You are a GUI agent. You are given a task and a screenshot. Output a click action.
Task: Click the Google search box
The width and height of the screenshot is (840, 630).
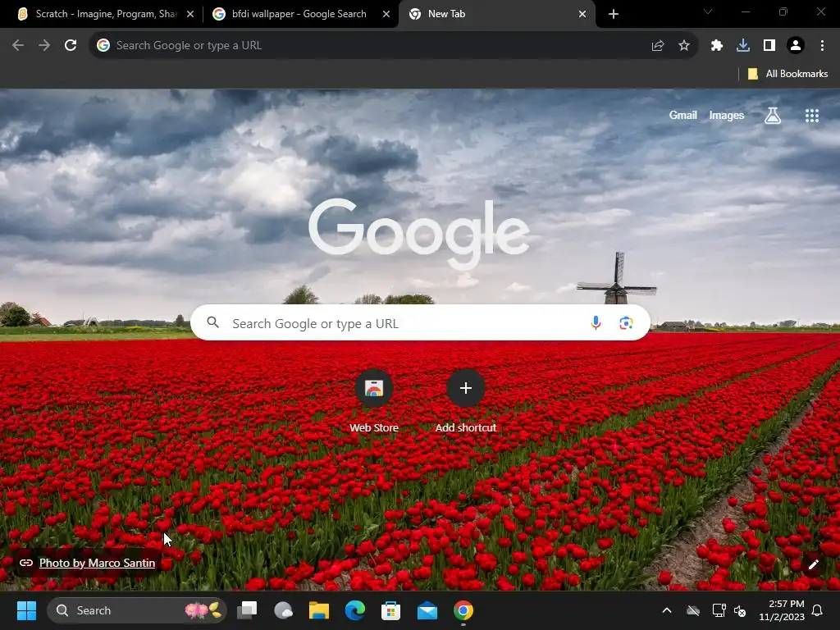(420, 322)
